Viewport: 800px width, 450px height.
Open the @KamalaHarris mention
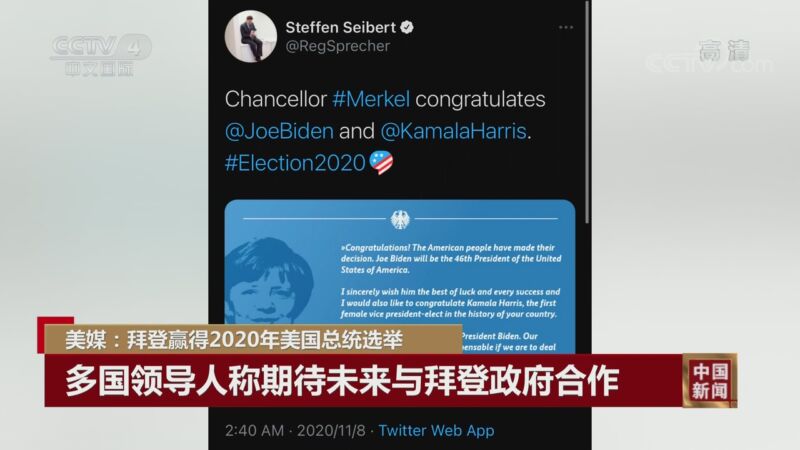coord(454,131)
